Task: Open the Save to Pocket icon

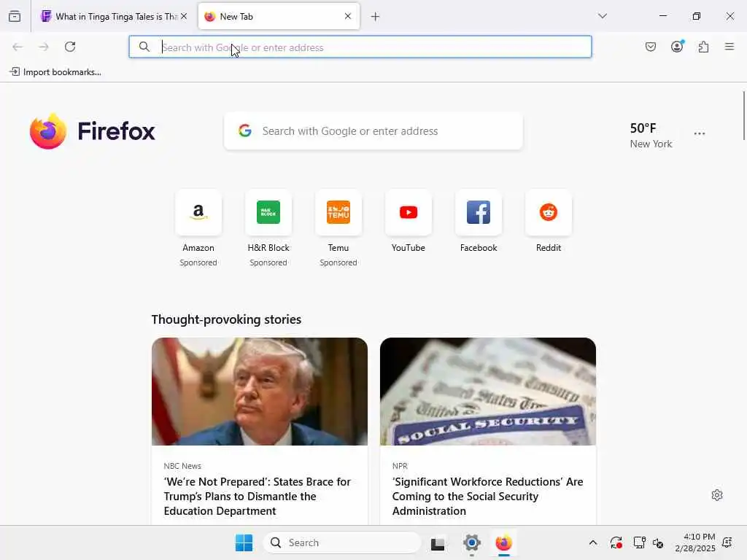Action: click(651, 47)
